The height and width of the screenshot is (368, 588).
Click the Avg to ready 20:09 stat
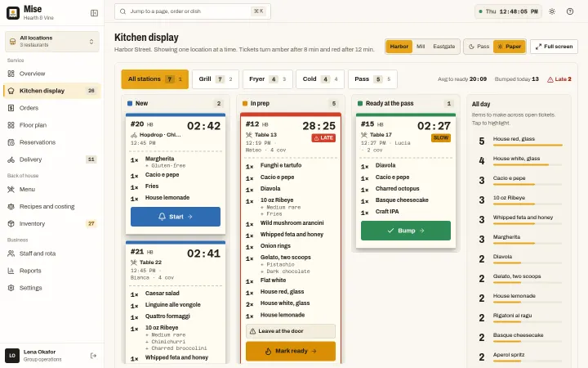point(462,79)
